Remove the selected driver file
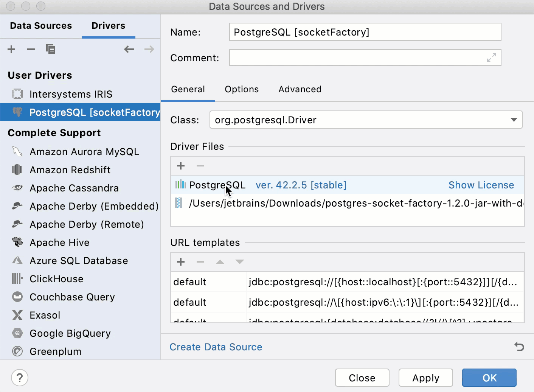534x392 pixels. coord(200,166)
